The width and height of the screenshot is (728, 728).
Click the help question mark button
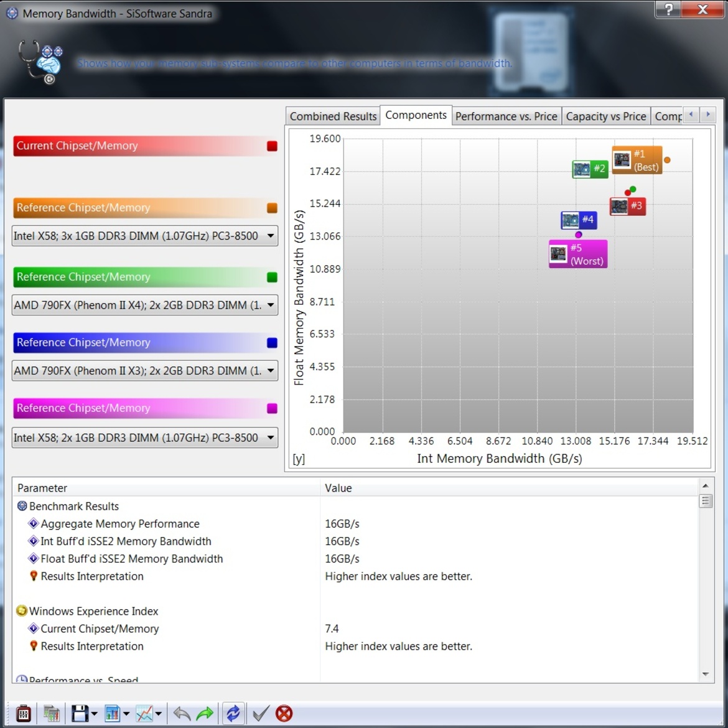668,9
